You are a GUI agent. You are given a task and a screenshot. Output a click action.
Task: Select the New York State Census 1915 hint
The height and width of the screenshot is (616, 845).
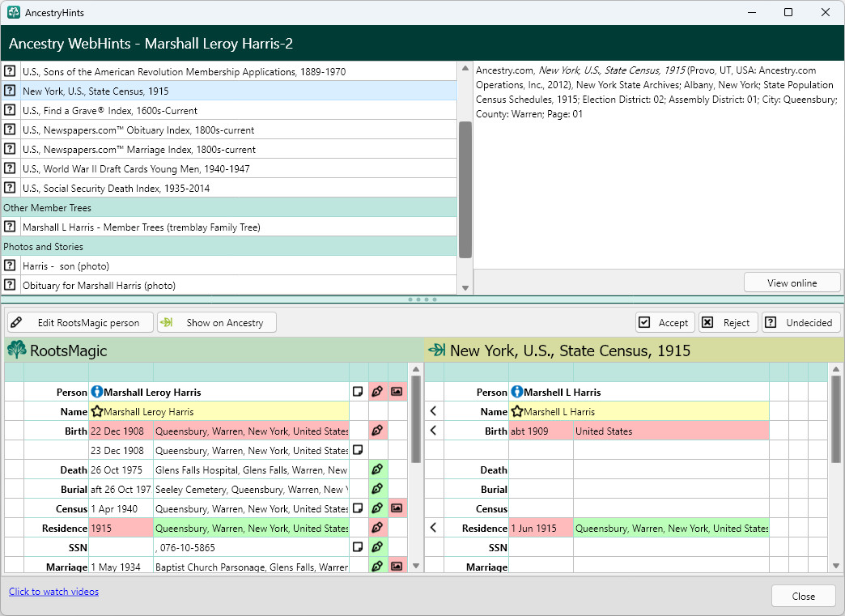click(x=238, y=91)
